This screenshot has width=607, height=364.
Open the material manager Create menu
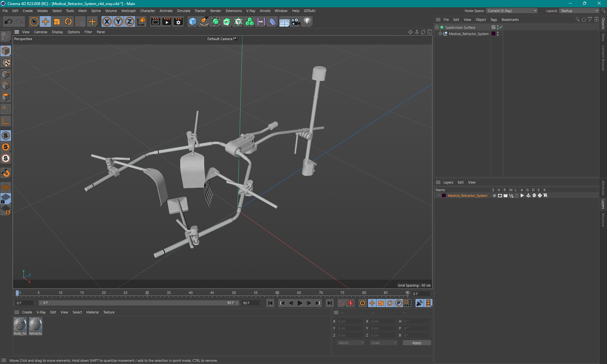(x=27, y=312)
